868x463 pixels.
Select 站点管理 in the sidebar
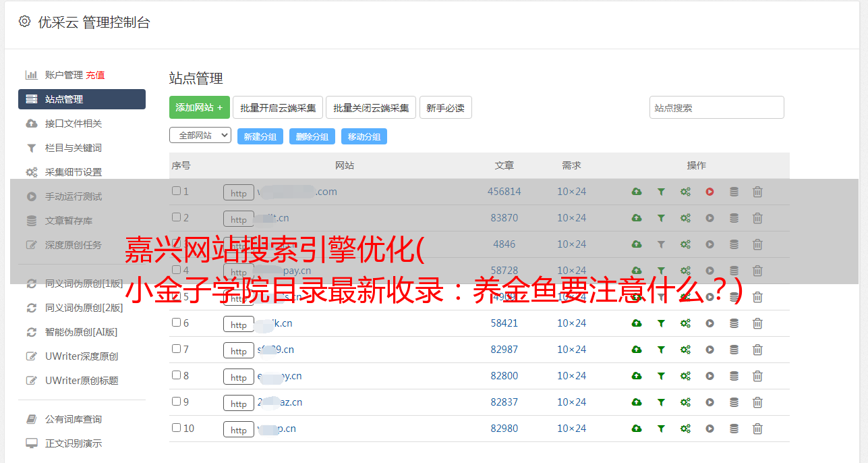[82, 99]
